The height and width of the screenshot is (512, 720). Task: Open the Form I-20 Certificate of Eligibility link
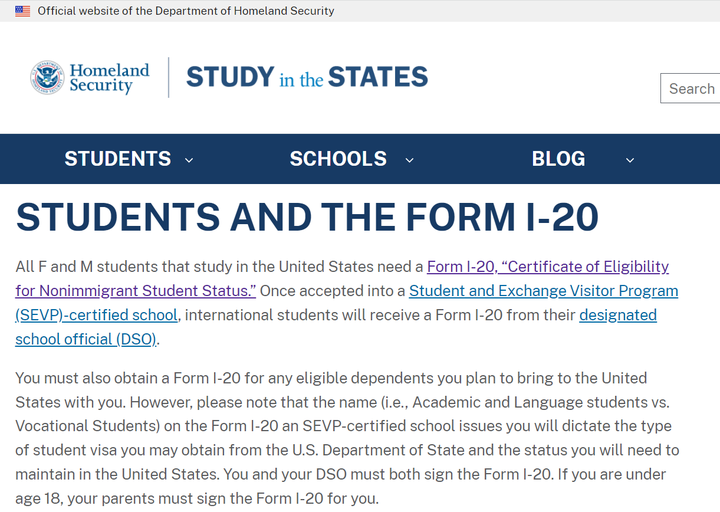click(x=547, y=267)
